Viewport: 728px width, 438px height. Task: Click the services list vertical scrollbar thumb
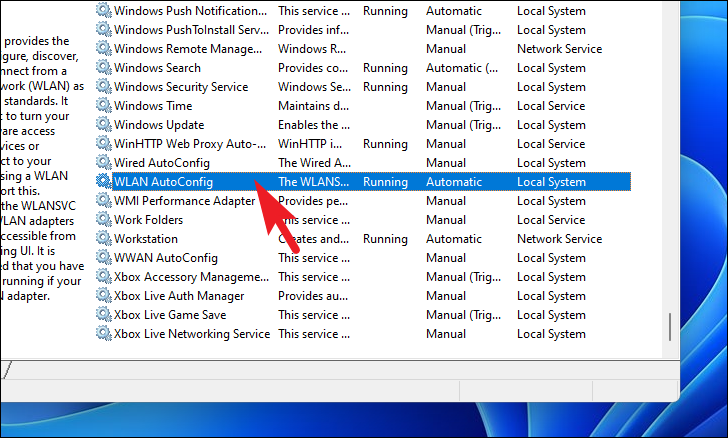670,327
